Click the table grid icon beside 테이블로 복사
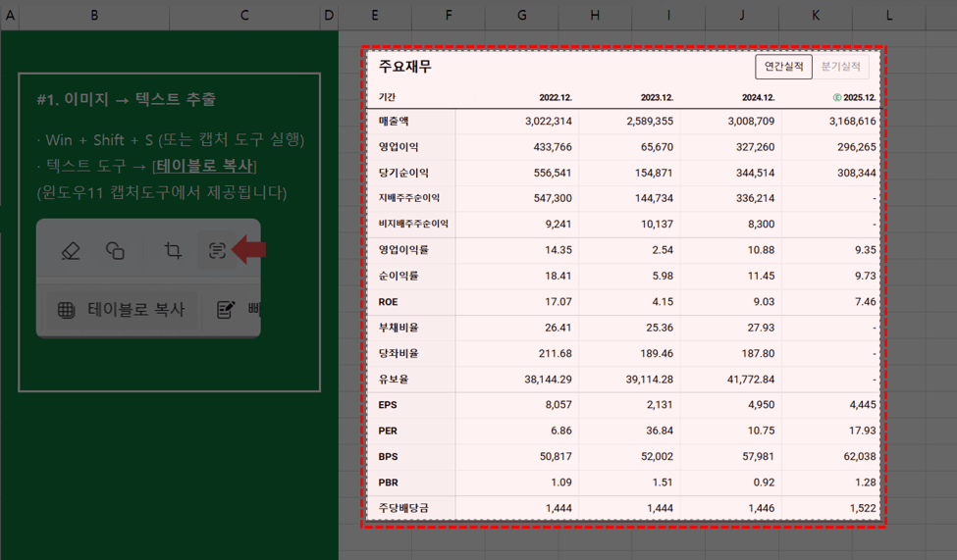 [67, 309]
